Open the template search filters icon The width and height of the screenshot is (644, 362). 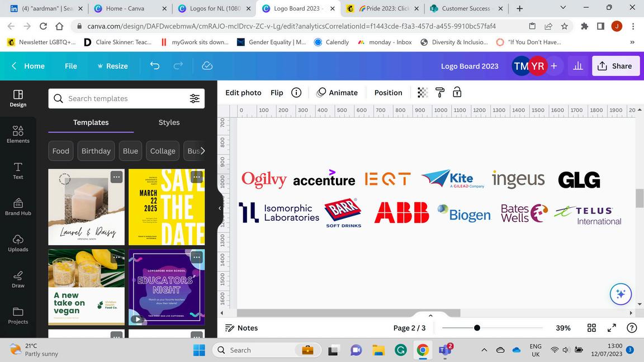pyautogui.click(x=195, y=98)
